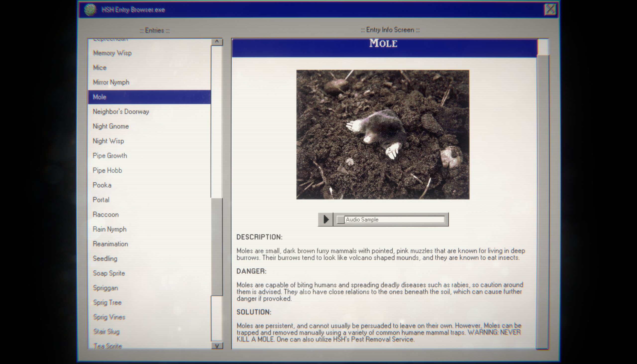
Task: Select the Memory Wisp entry
Action: pyautogui.click(x=112, y=52)
